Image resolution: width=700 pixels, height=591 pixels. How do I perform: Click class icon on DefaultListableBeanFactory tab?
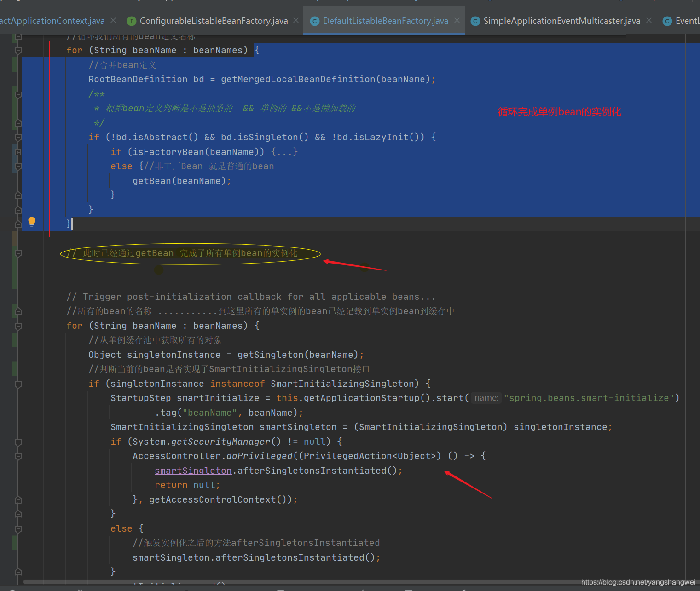coord(315,21)
